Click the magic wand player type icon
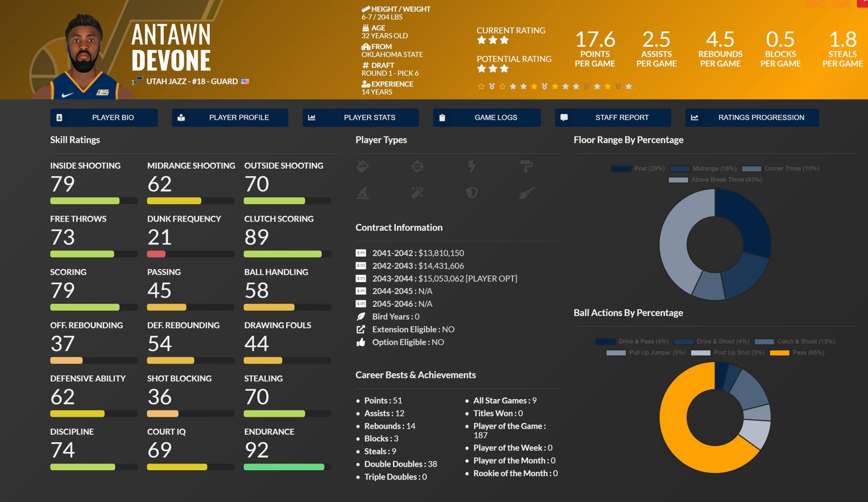 (417, 193)
